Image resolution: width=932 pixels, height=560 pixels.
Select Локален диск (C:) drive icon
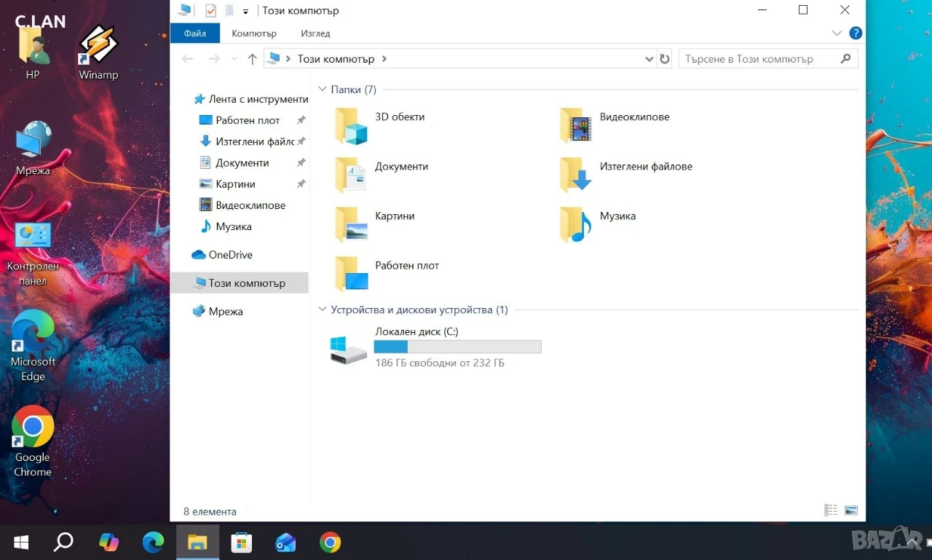tap(349, 350)
